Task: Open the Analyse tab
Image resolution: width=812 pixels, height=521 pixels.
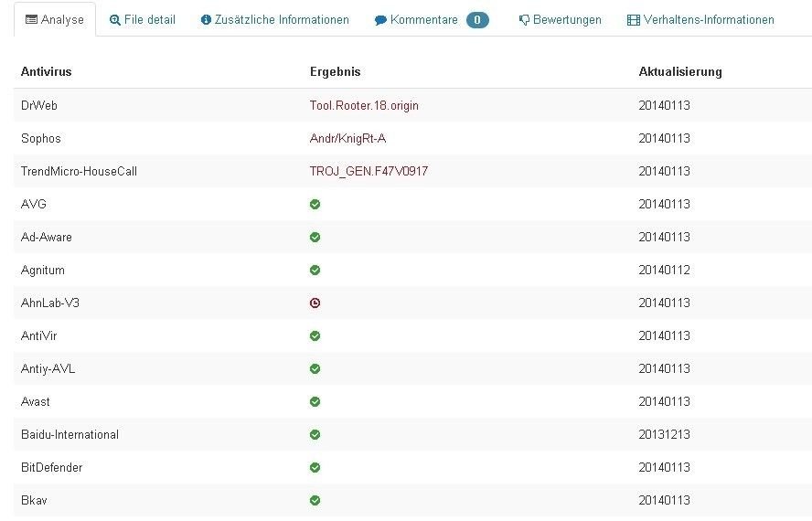Action: [55, 20]
